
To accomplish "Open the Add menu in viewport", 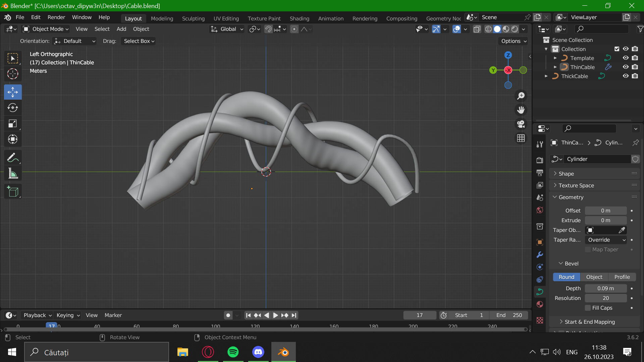I will click(121, 29).
